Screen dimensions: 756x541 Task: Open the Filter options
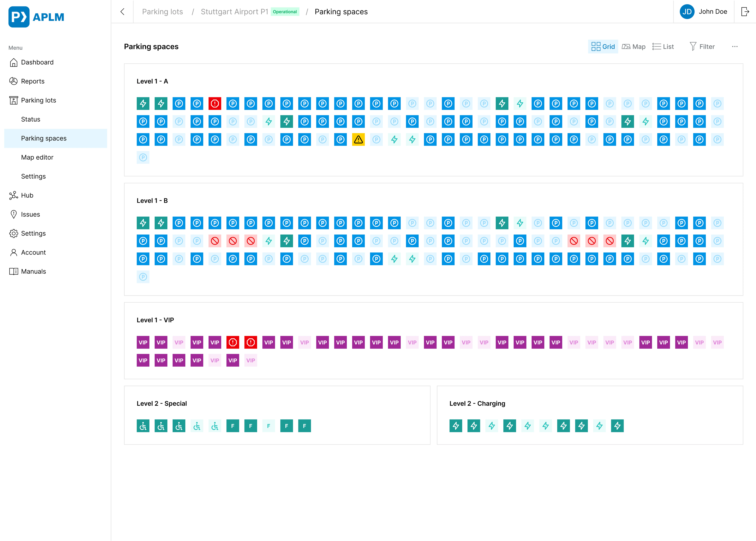click(702, 47)
